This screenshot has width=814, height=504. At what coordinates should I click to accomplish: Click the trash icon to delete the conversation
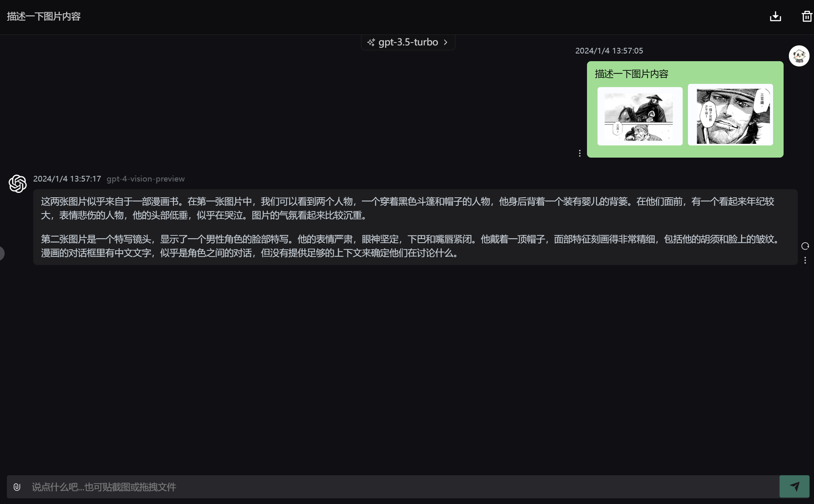click(x=807, y=17)
